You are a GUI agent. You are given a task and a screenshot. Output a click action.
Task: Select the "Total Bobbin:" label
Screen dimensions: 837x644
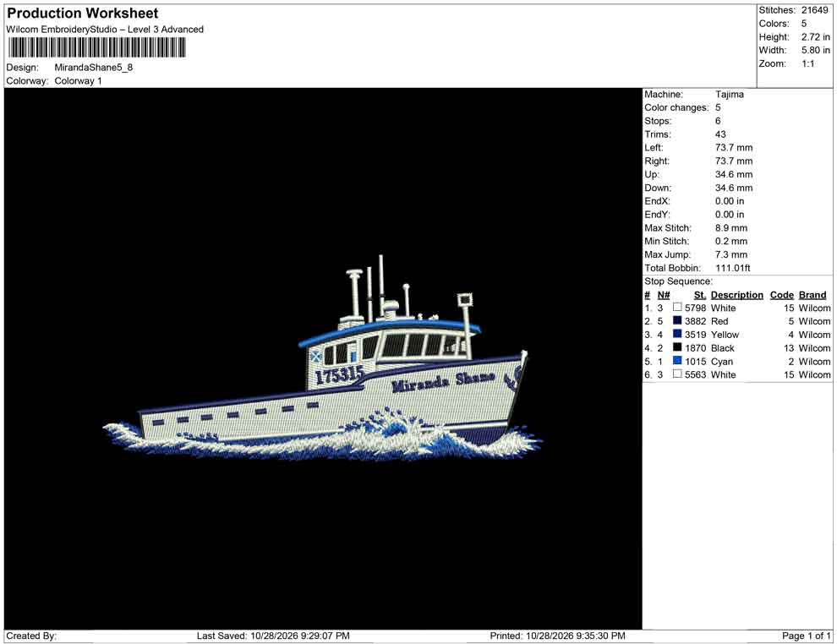tap(673, 268)
